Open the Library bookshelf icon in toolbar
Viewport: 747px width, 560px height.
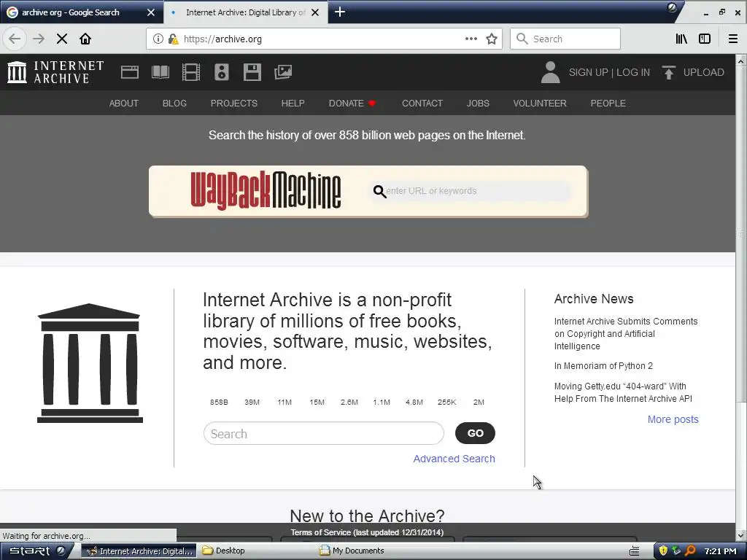click(x=681, y=39)
